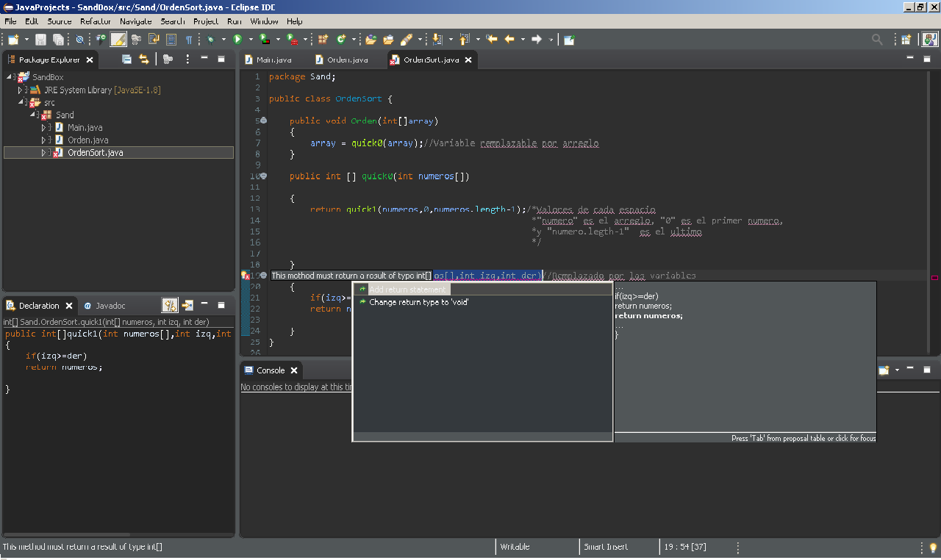Toggle Block Selection Mode icon
The width and height of the screenshot is (941, 560).
tap(171, 39)
